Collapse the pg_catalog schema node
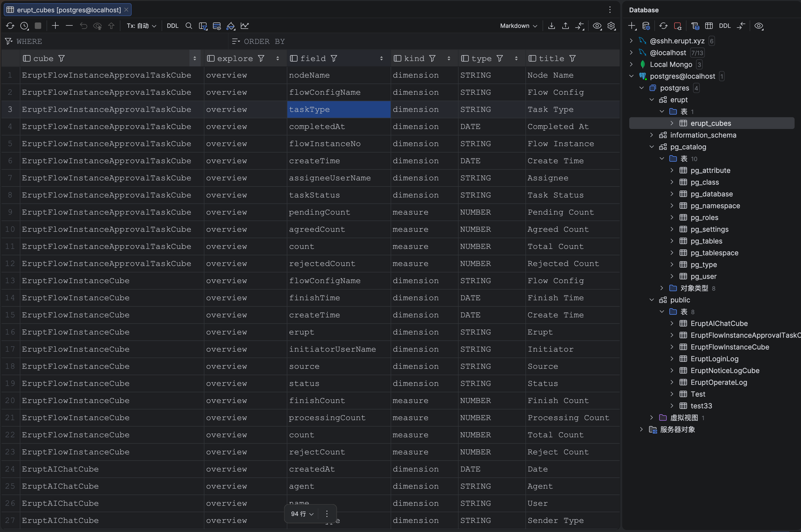Viewport: 801px width, 532px height. [651, 147]
